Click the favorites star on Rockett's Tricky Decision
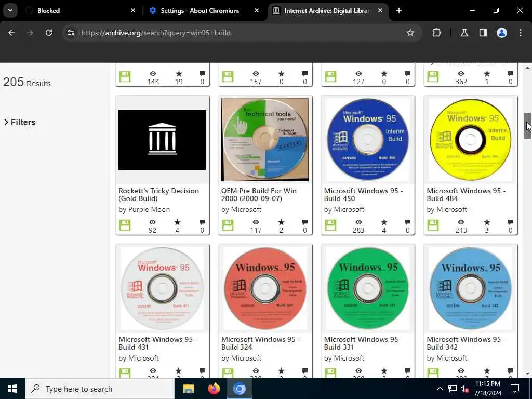 tap(178, 222)
